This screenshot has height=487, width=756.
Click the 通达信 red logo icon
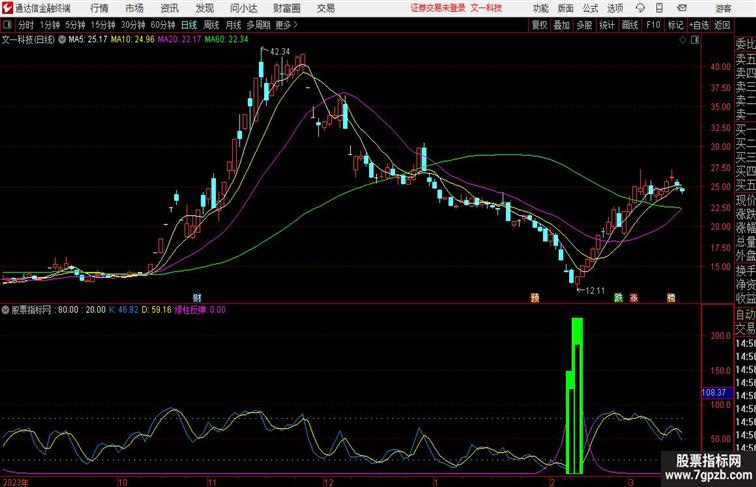click(7, 8)
